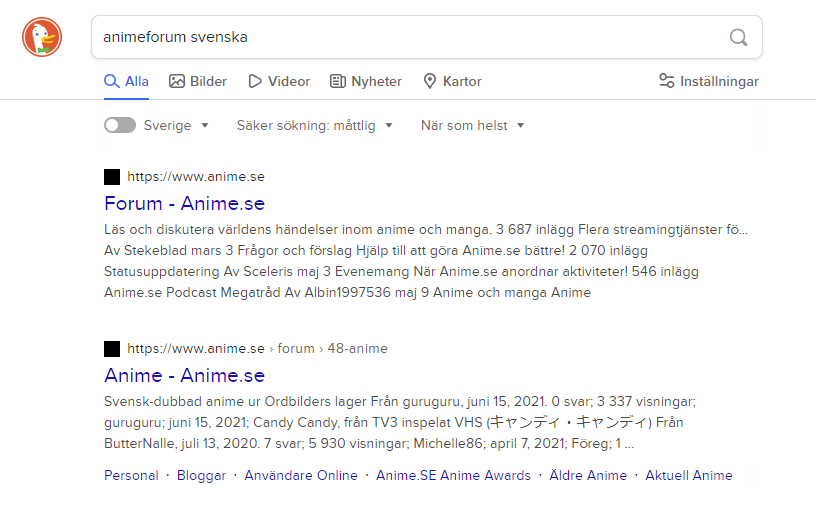Image resolution: width=816 pixels, height=513 pixels.
Task: Open the Forum - Anime.se result
Action: 184,203
